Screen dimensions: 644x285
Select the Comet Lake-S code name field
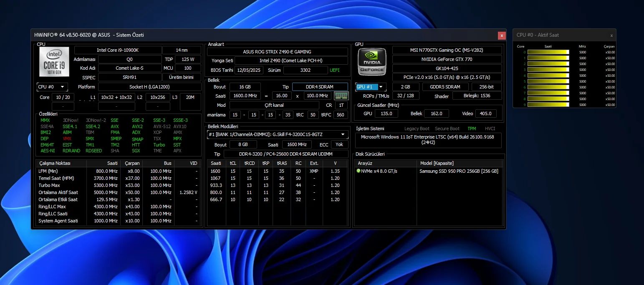click(130, 68)
